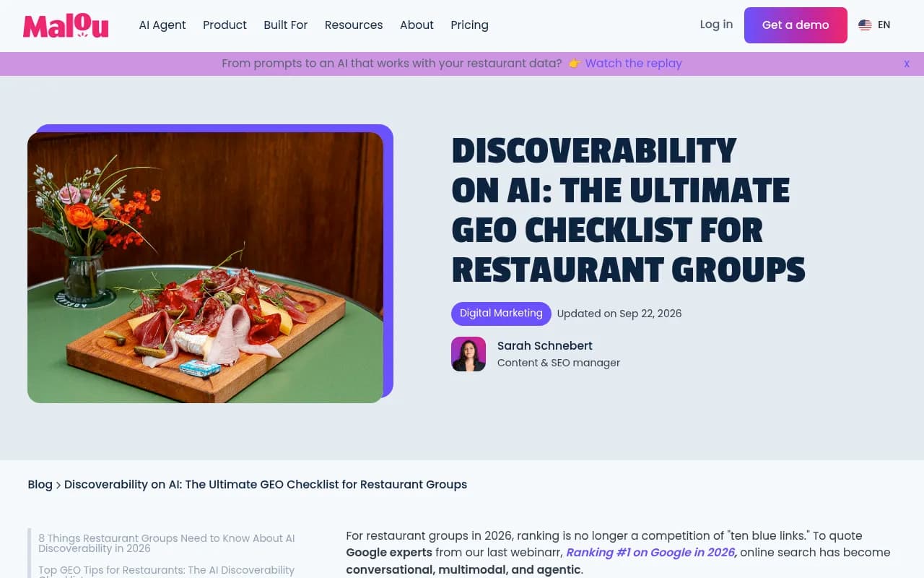924x578 pixels.
Task: Jump to '8 Things Restaurant Groups Need to Know' section
Action: 167,543
